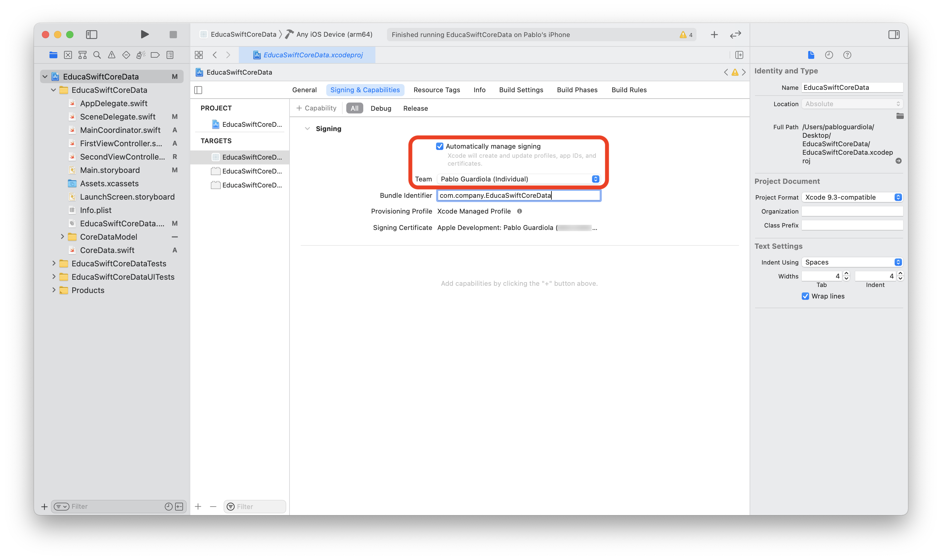Click the Stop button in toolbar
The height and width of the screenshot is (560, 942).
173,35
